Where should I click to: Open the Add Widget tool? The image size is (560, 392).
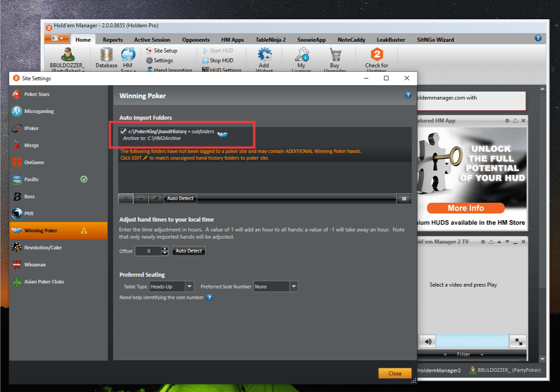(264, 56)
